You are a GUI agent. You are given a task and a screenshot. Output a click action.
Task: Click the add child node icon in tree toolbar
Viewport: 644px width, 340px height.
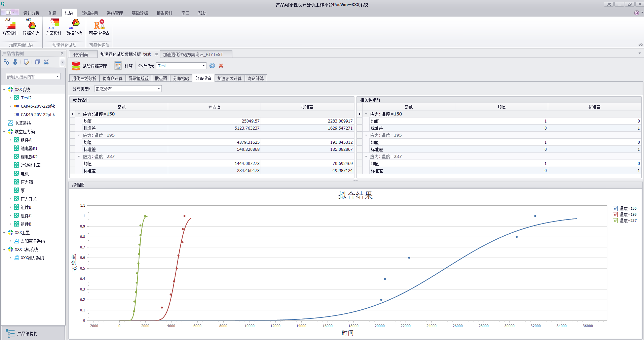click(6, 62)
